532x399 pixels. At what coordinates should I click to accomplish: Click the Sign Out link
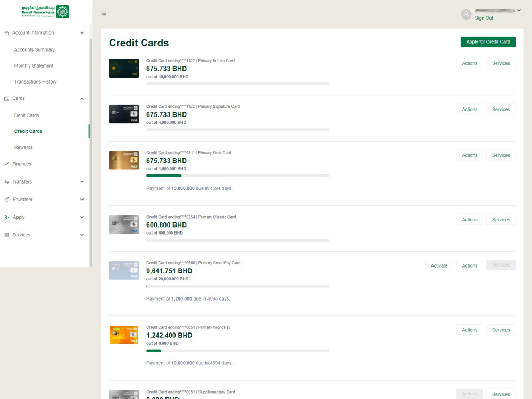(484, 18)
